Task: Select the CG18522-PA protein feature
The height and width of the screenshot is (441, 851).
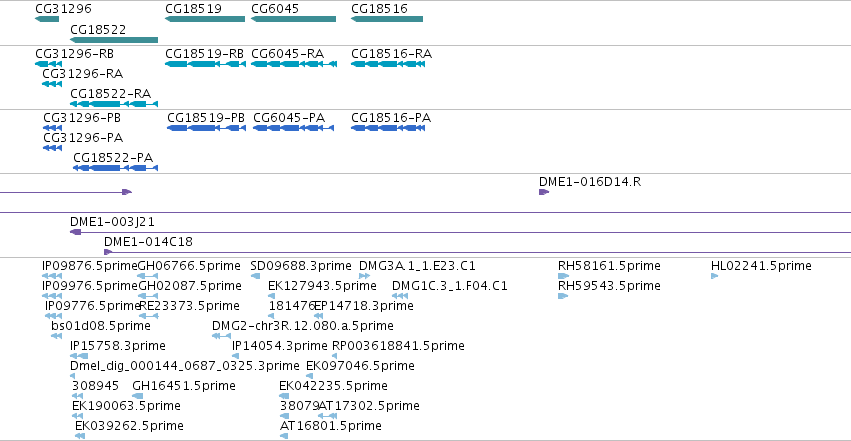Action: tap(115, 168)
